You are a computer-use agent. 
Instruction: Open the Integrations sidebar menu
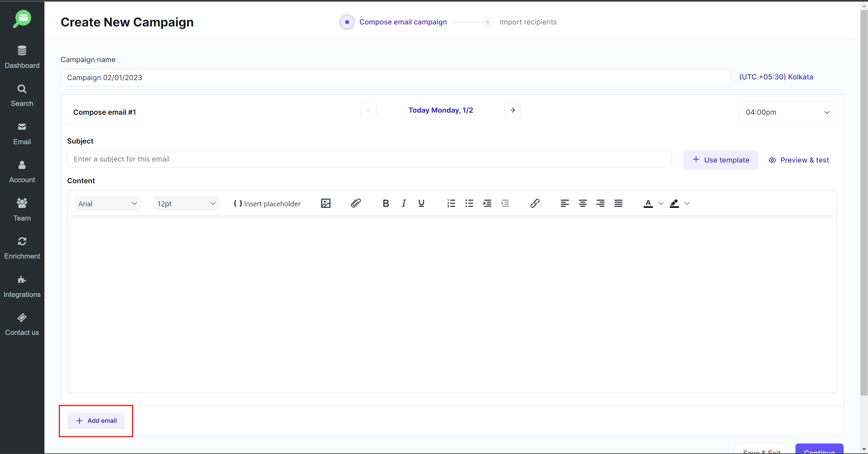[x=22, y=286]
